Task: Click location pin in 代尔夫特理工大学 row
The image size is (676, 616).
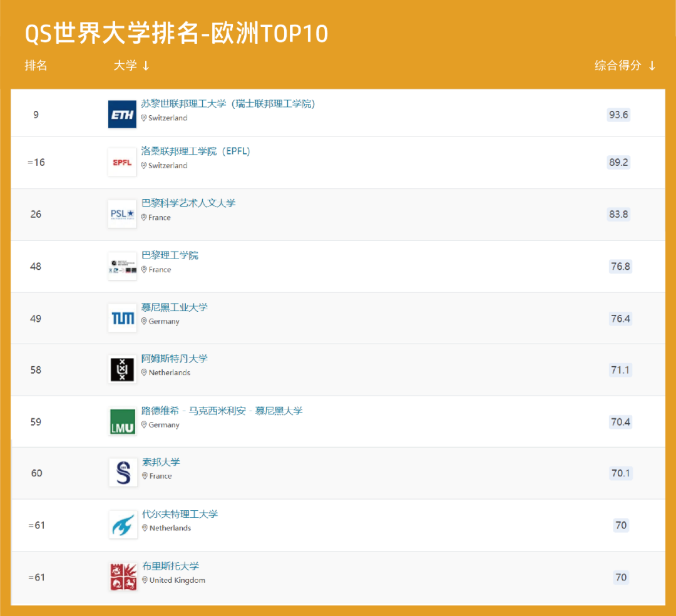Action: [x=145, y=528]
